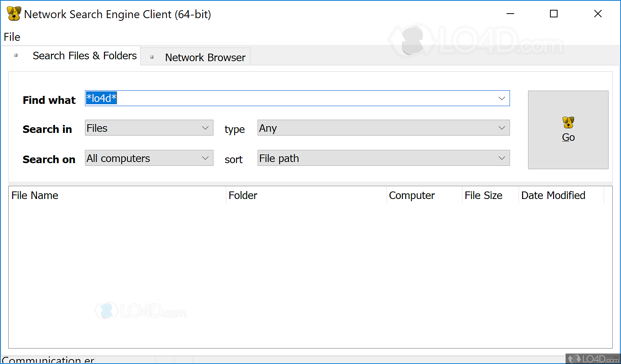Sort results by the File Name column
This screenshot has width=621, height=364.
pyautogui.click(x=35, y=195)
